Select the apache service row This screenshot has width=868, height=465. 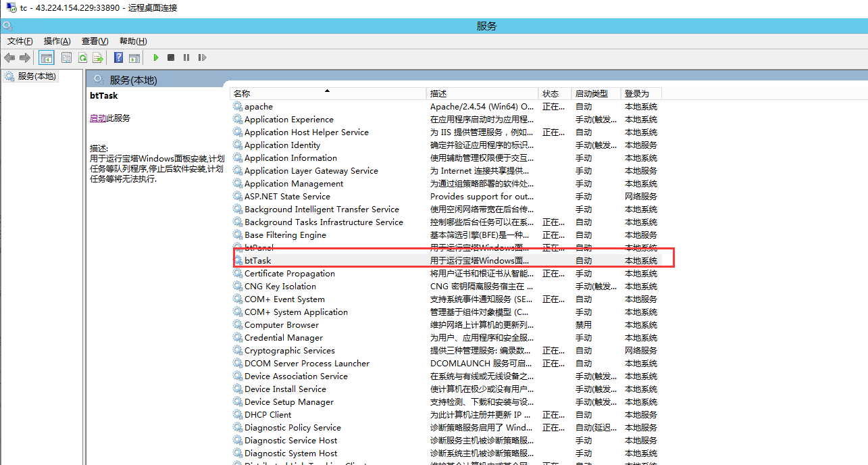(x=259, y=107)
